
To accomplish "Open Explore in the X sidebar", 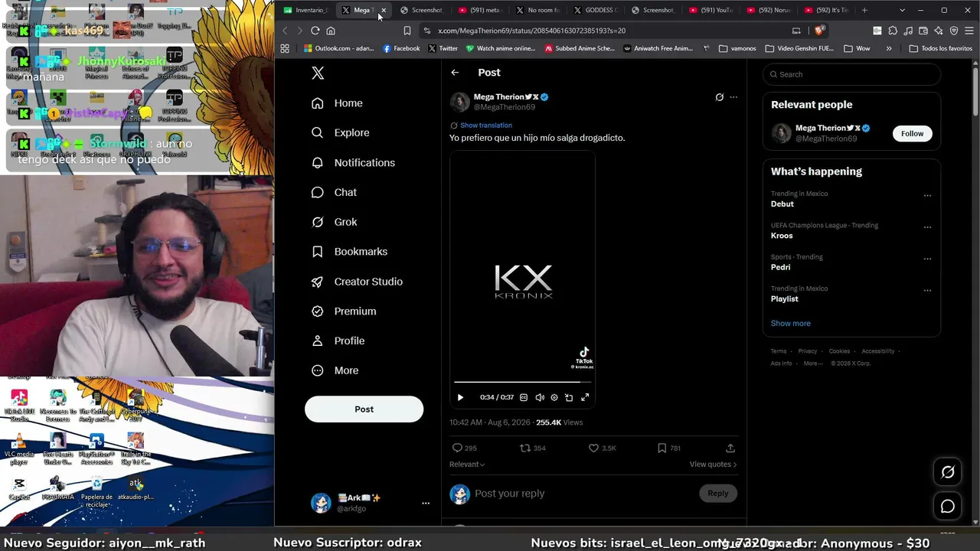I will tap(341, 133).
